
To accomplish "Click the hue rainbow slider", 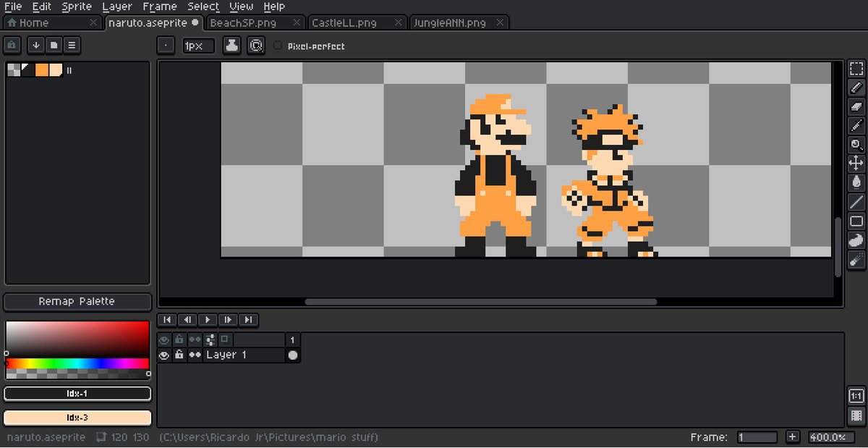I will tap(77, 363).
